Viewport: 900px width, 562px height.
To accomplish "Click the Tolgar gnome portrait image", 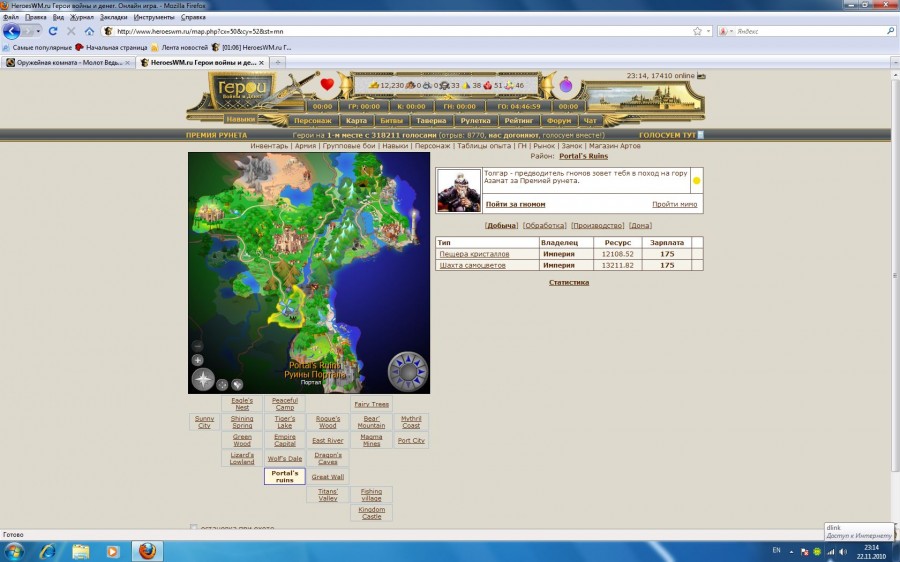I will point(459,191).
